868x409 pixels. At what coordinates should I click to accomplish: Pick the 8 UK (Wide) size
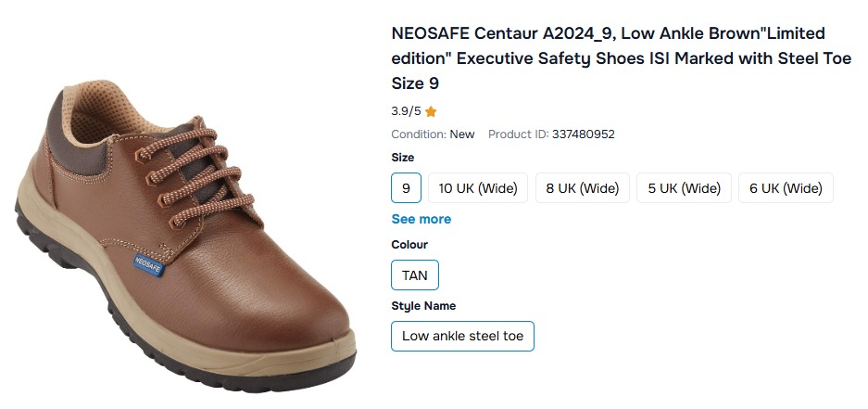coord(582,188)
